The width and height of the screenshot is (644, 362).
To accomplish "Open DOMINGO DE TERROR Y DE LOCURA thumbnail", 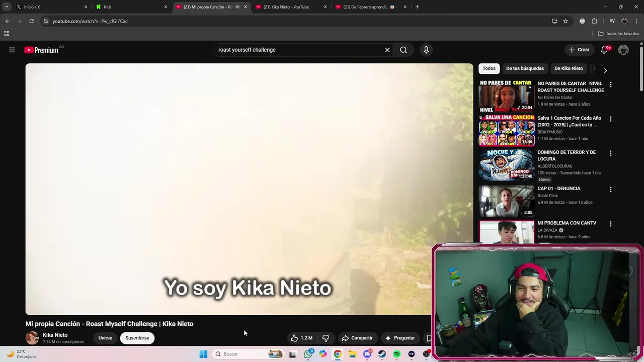I will tap(506, 165).
